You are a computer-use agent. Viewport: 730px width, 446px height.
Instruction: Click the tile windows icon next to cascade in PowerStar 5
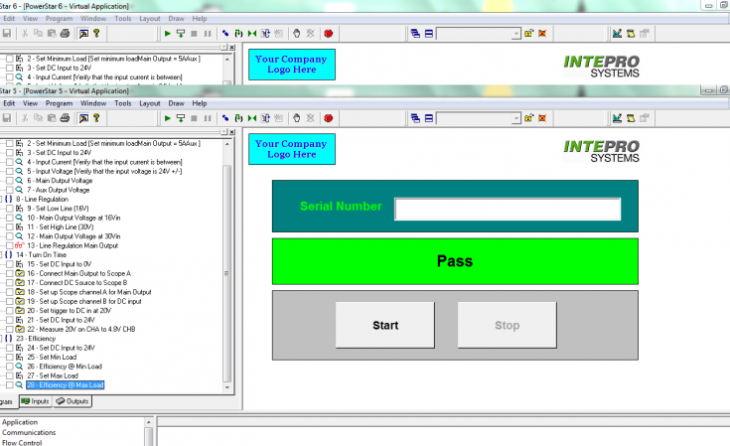pyautogui.click(x=429, y=118)
